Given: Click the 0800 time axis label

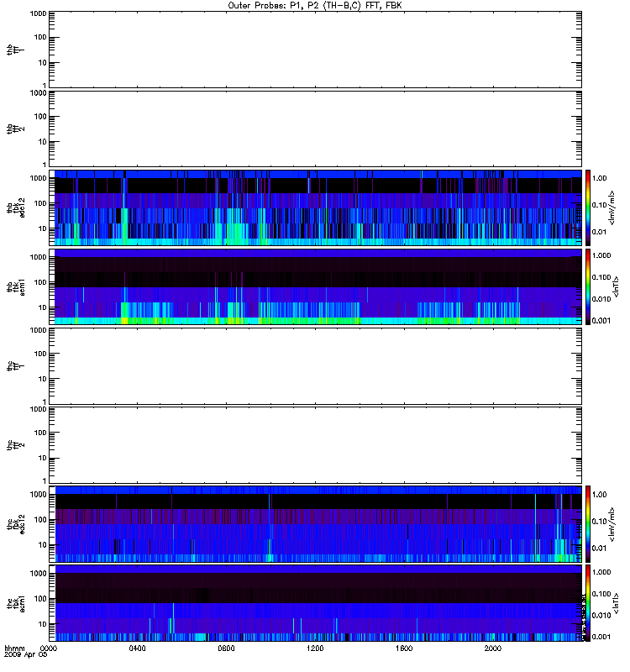Looking at the screenshot, I should click(x=226, y=648).
